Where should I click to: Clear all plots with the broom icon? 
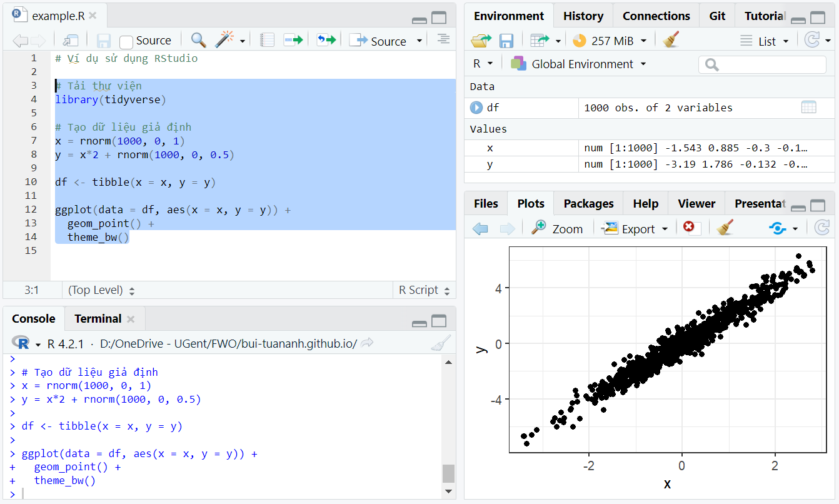point(725,228)
